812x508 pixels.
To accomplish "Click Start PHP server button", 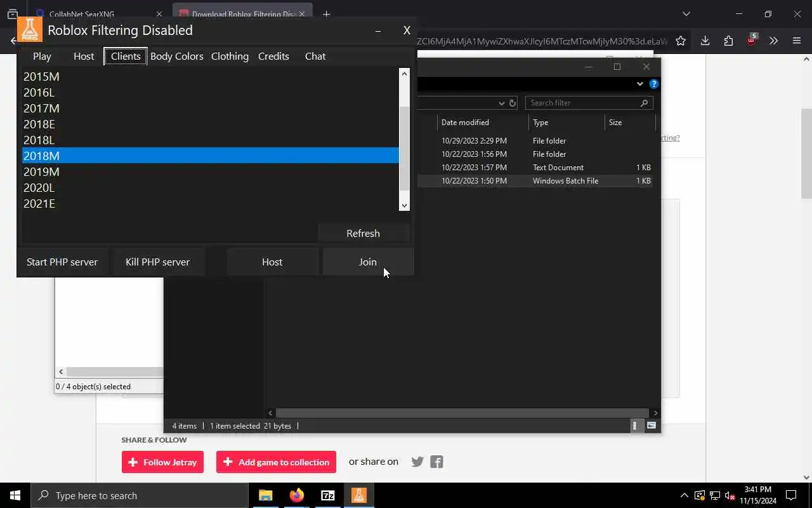I will [62, 262].
